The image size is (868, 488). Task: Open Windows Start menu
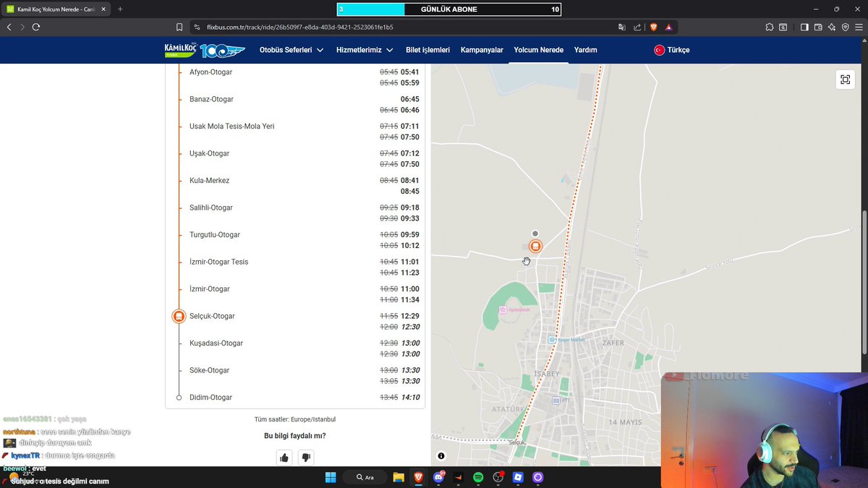pos(331,477)
